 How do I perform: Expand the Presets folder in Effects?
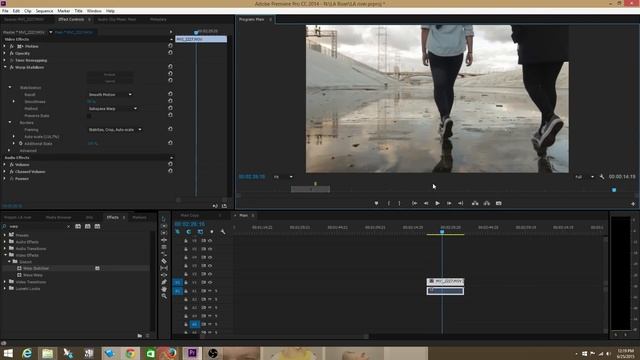5,235
